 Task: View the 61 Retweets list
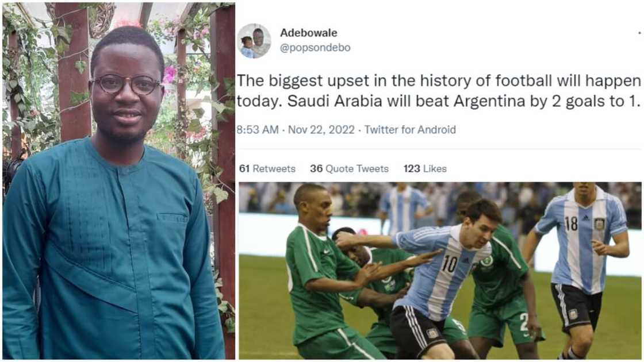pyautogui.click(x=267, y=169)
